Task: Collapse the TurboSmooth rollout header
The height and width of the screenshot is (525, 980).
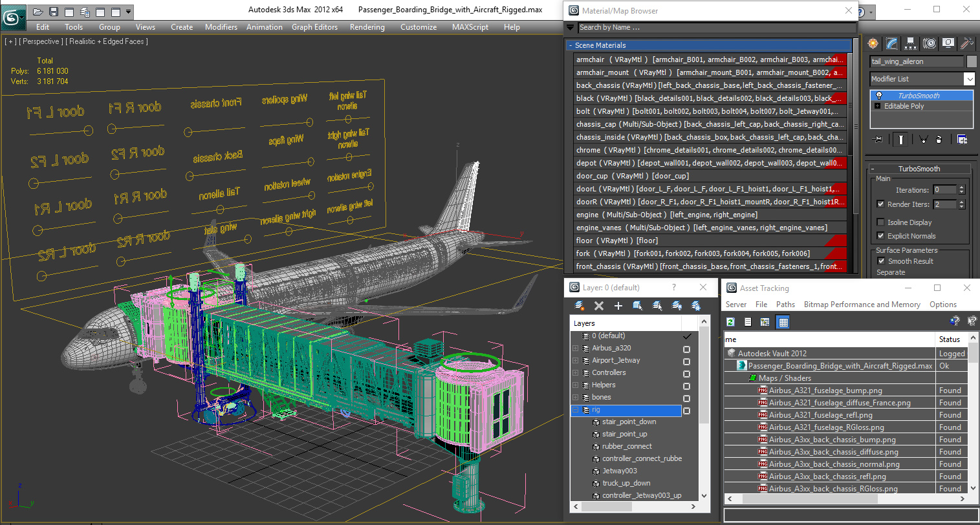Action: click(x=919, y=169)
